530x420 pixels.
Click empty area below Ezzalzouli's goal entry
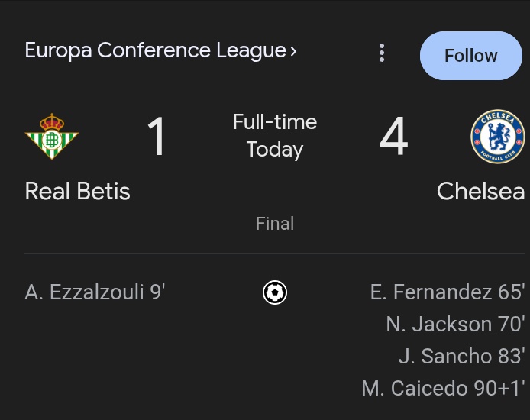tap(95, 351)
